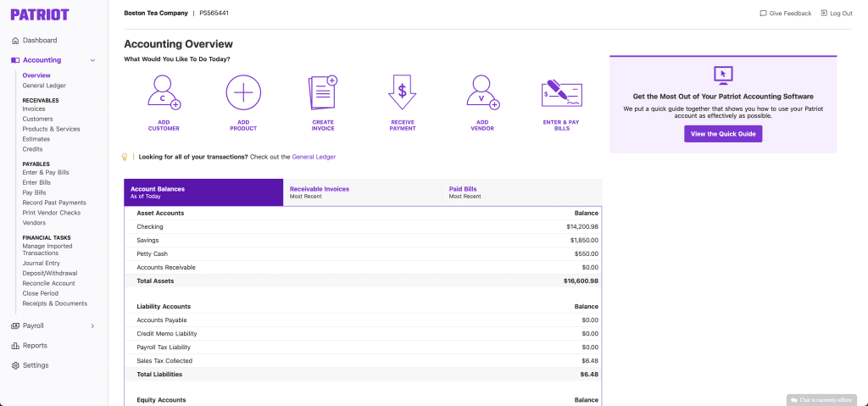
Task: Open Manage Imported Transactions
Action: click(47, 249)
